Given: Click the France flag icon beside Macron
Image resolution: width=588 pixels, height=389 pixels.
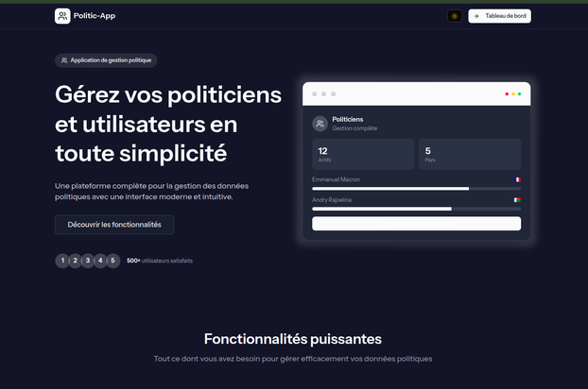Looking at the screenshot, I should [x=517, y=179].
